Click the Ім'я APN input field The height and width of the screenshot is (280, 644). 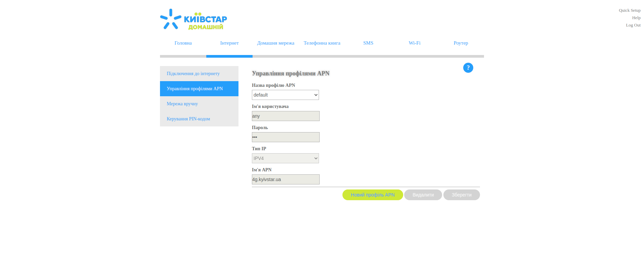(x=285, y=179)
